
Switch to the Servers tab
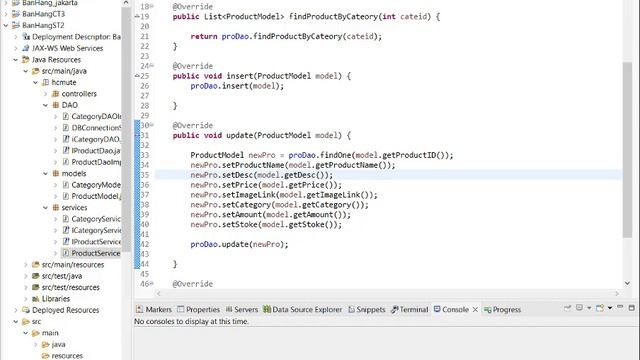click(x=242, y=310)
